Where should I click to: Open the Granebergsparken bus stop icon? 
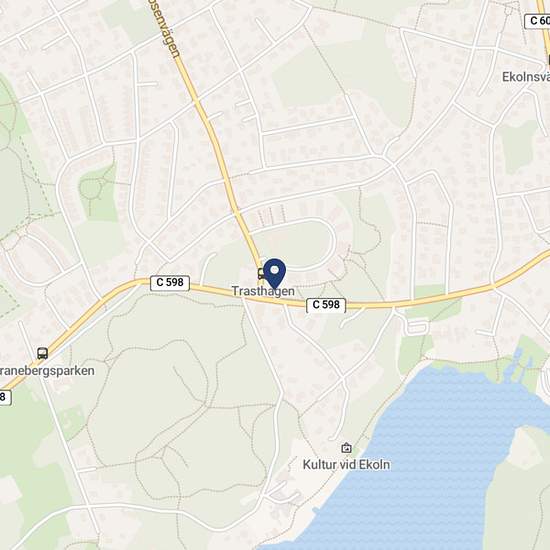42,353
